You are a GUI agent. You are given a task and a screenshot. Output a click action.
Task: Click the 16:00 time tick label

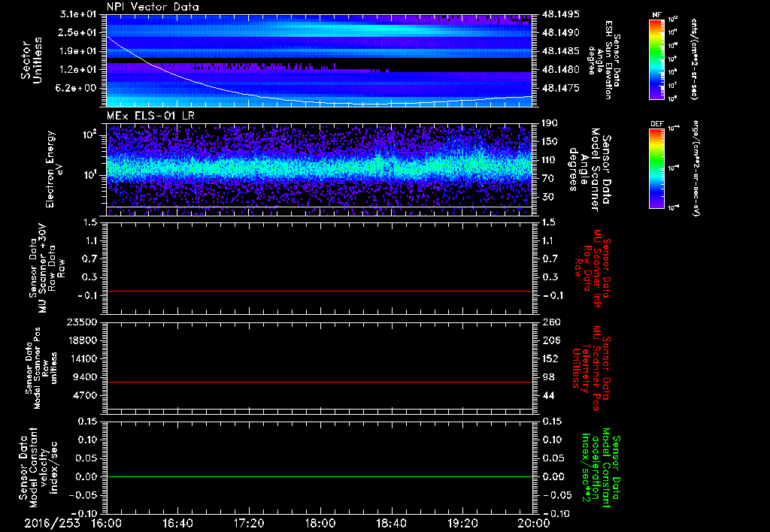point(107,523)
